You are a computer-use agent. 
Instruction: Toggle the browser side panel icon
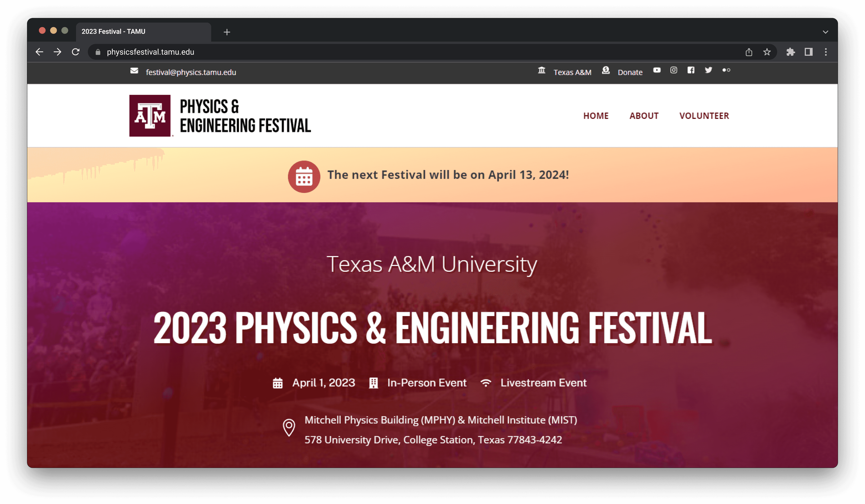point(808,52)
